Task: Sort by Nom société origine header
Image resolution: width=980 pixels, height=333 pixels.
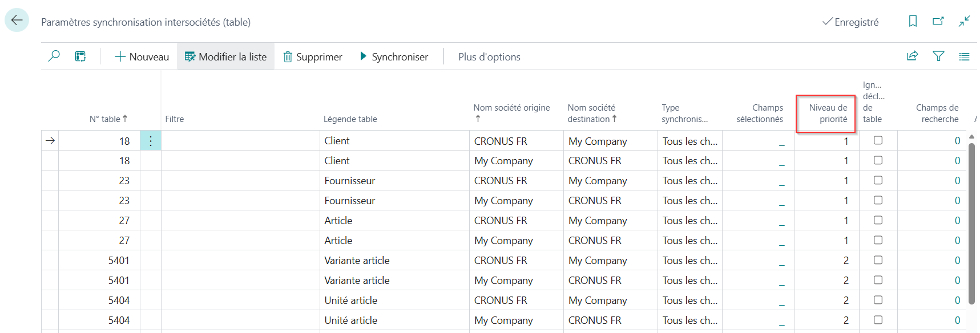Action: pyautogui.click(x=511, y=113)
